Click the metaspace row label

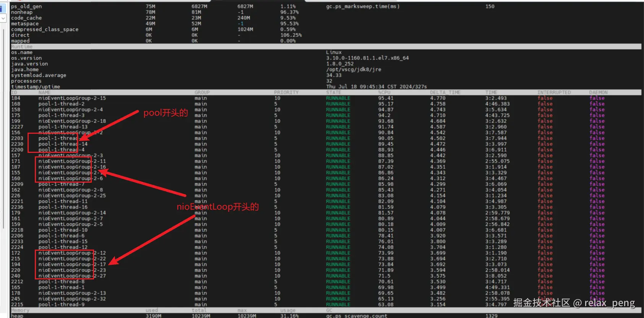click(24, 24)
